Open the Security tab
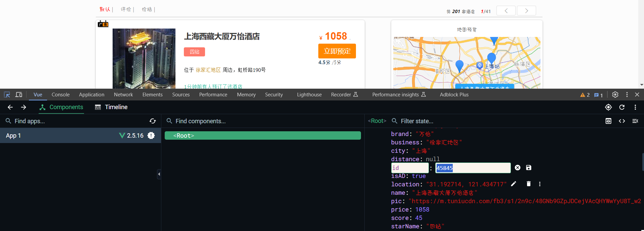The width and height of the screenshot is (644, 231). pyautogui.click(x=274, y=95)
